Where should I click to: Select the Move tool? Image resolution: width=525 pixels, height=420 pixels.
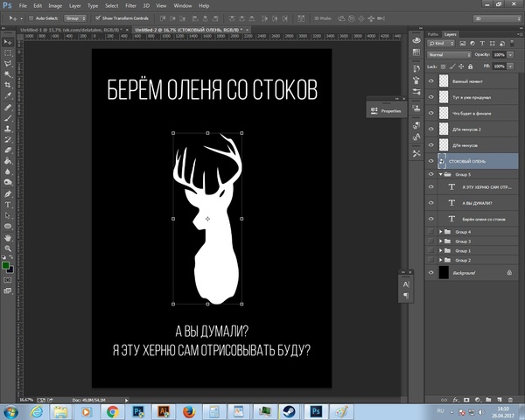(8, 40)
